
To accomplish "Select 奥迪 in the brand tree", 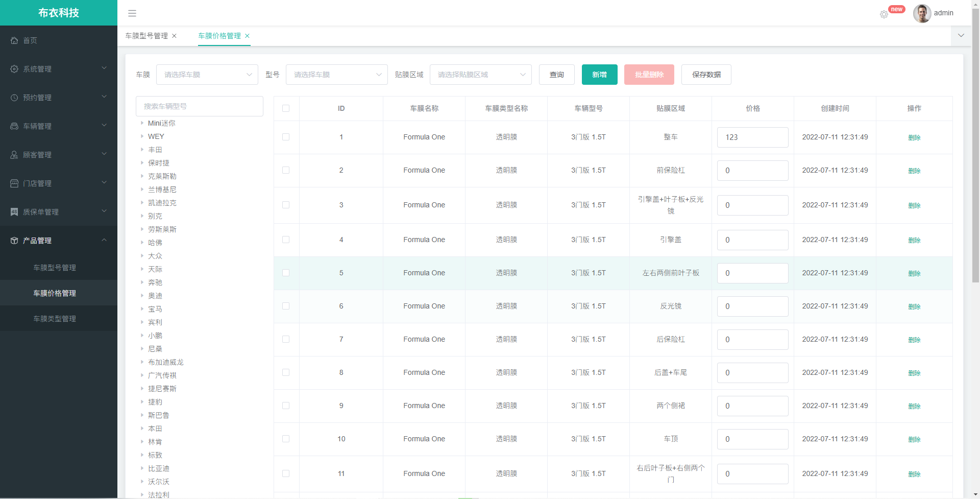I will click(155, 296).
